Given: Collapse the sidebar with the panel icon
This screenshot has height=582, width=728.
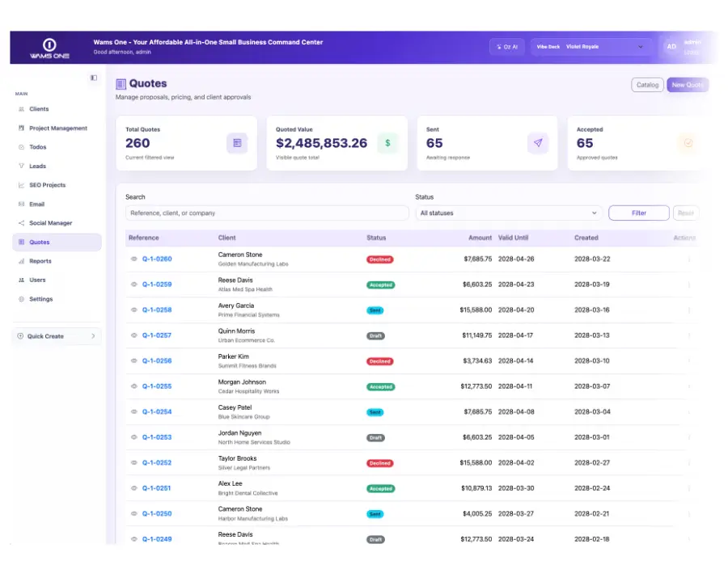Looking at the screenshot, I should tap(94, 78).
